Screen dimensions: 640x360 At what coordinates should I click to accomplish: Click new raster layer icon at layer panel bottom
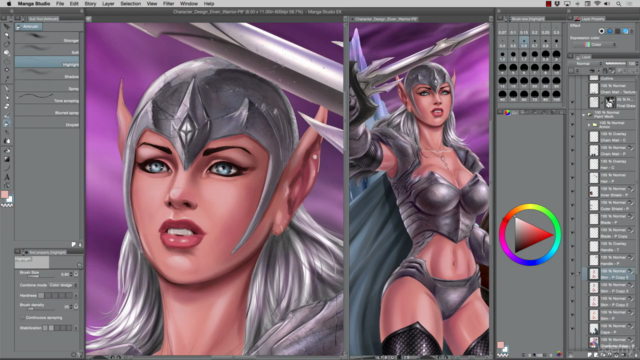coord(589,355)
